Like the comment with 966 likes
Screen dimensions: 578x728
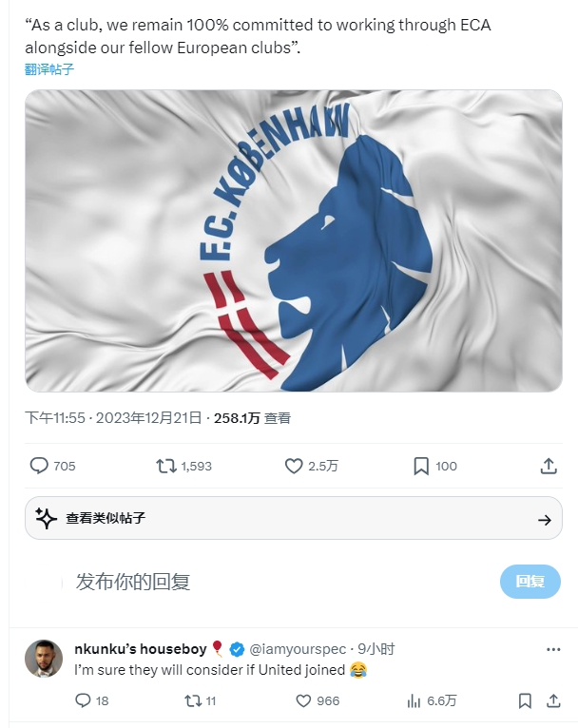click(303, 700)
